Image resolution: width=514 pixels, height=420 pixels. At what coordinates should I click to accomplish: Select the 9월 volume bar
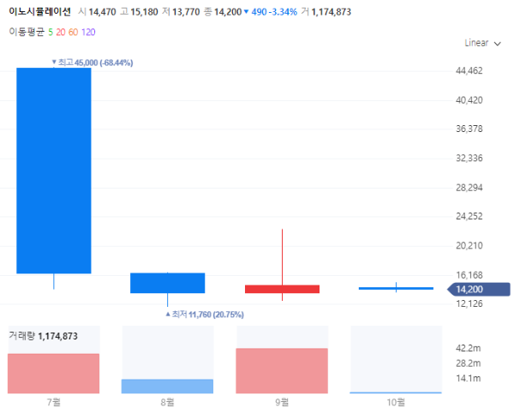282,371
